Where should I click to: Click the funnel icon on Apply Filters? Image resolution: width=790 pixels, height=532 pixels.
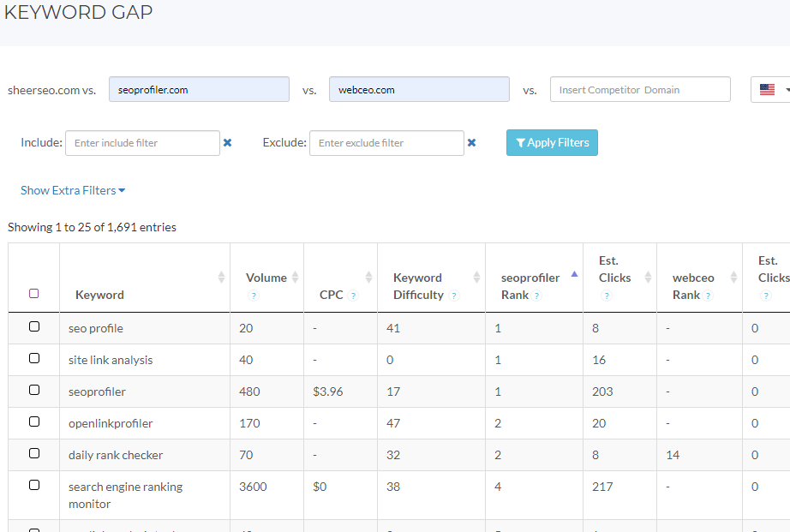[x=520, y=143]
